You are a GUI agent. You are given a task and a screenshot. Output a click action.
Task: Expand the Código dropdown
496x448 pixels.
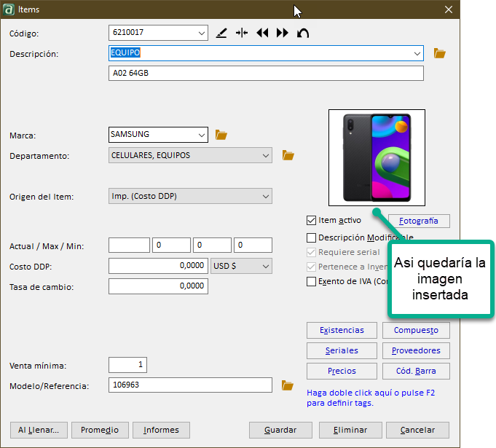tap(202, 33)
